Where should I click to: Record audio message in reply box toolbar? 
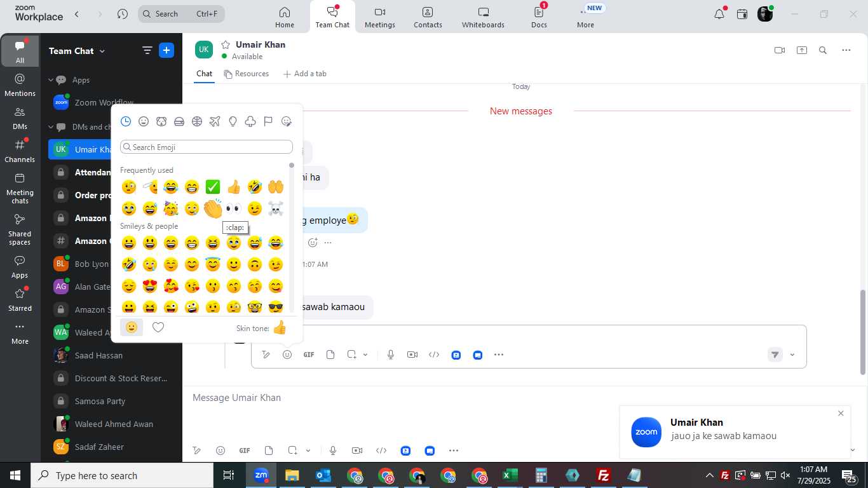[x=391, y=355]
